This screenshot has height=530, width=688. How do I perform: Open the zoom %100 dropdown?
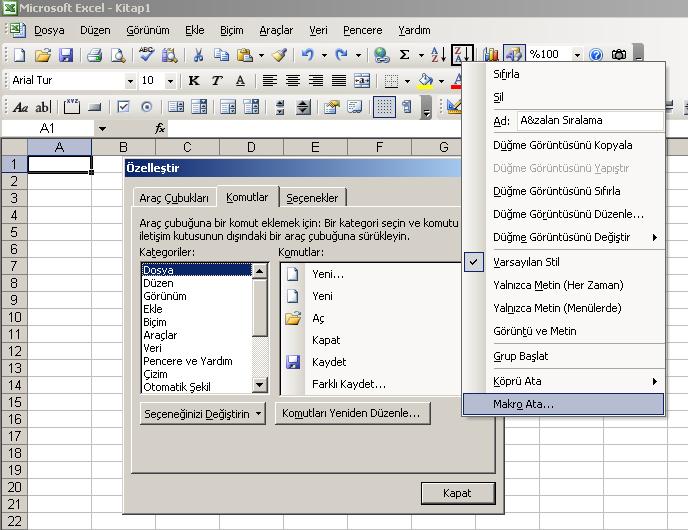pyautogui.click(x=577, y=55)
